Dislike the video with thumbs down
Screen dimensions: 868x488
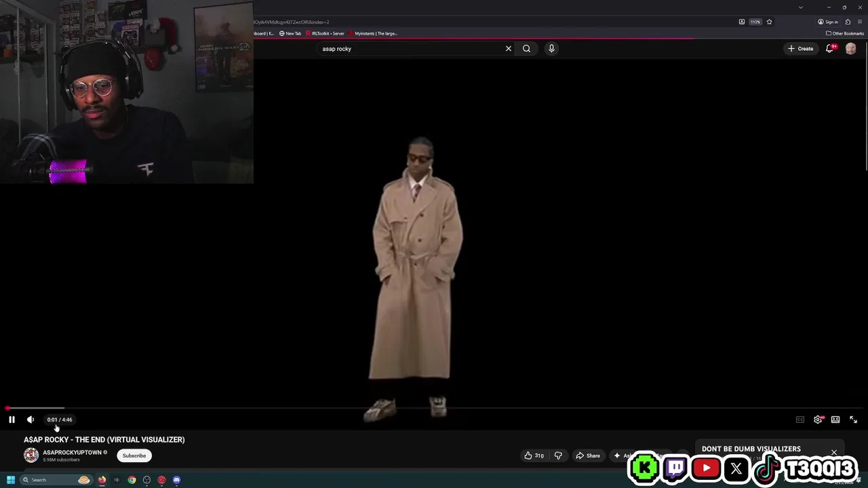[558, 455]
